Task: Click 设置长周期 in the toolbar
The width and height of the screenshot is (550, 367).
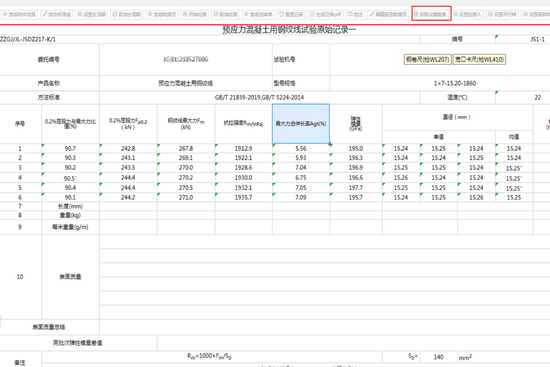Action: tap(92, 14)
